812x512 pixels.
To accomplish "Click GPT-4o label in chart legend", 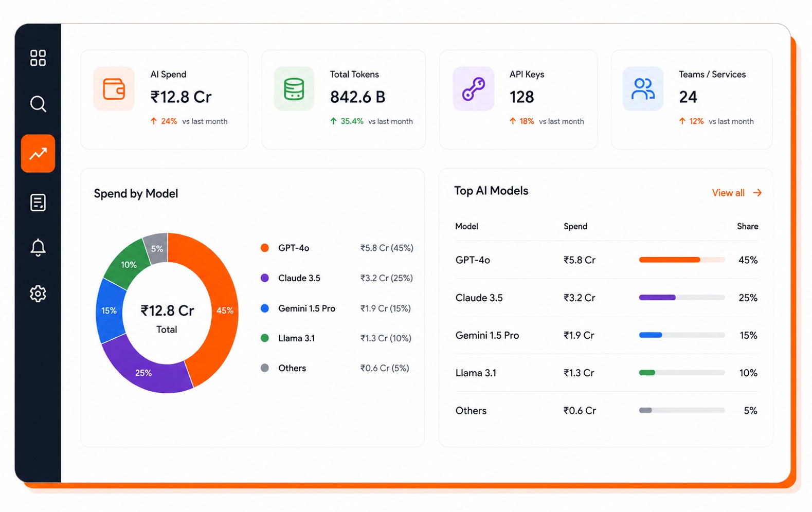I will pyautogui.click(x=294, y=248).
